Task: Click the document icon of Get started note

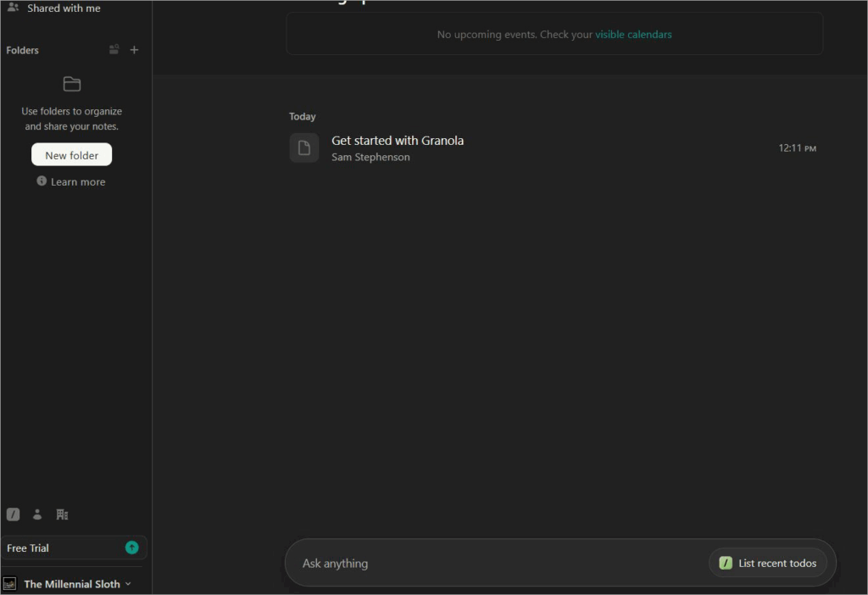Action: [304, 147]
